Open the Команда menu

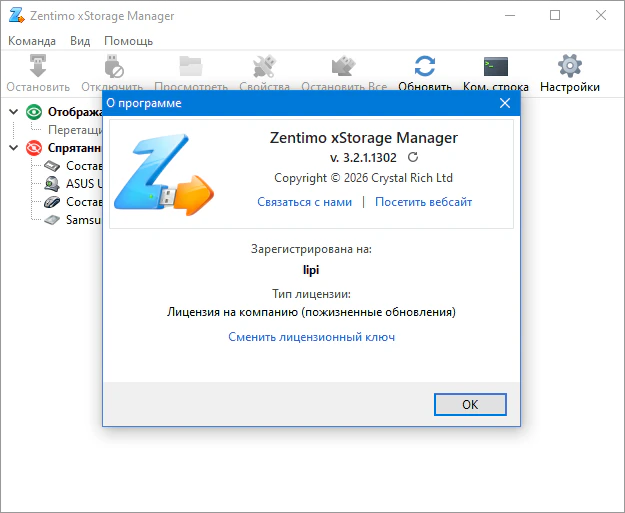coord(32,41)
